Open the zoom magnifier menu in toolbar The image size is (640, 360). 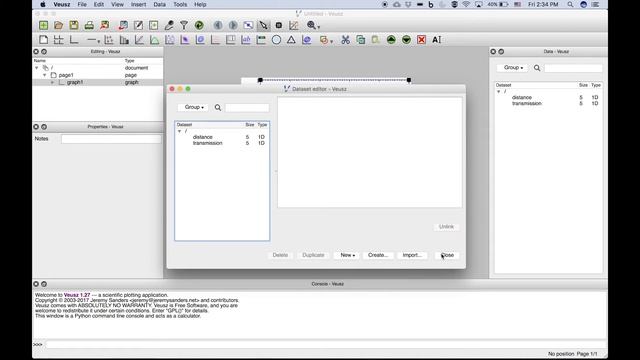tap(313, 25)
